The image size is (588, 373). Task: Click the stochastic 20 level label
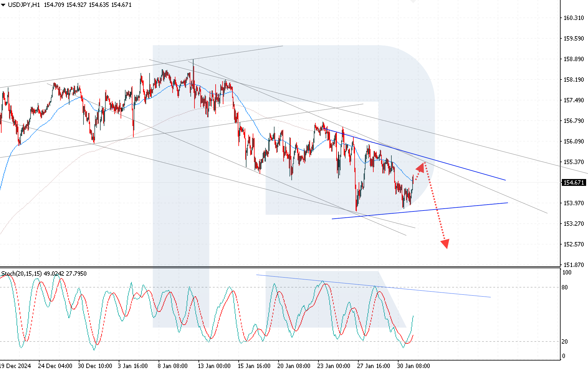click(565, 342)
